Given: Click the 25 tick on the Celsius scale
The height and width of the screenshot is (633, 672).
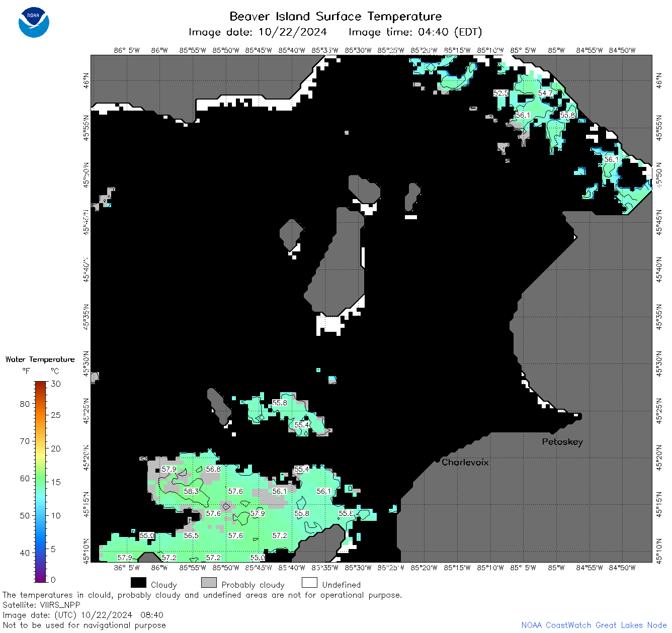Looking at the screenshot, I should pos(56,415).
